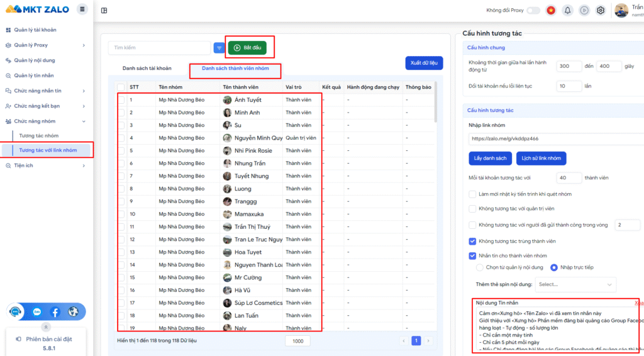
Task: Click the blue filter icon beside search
Action: coord(219,48)
